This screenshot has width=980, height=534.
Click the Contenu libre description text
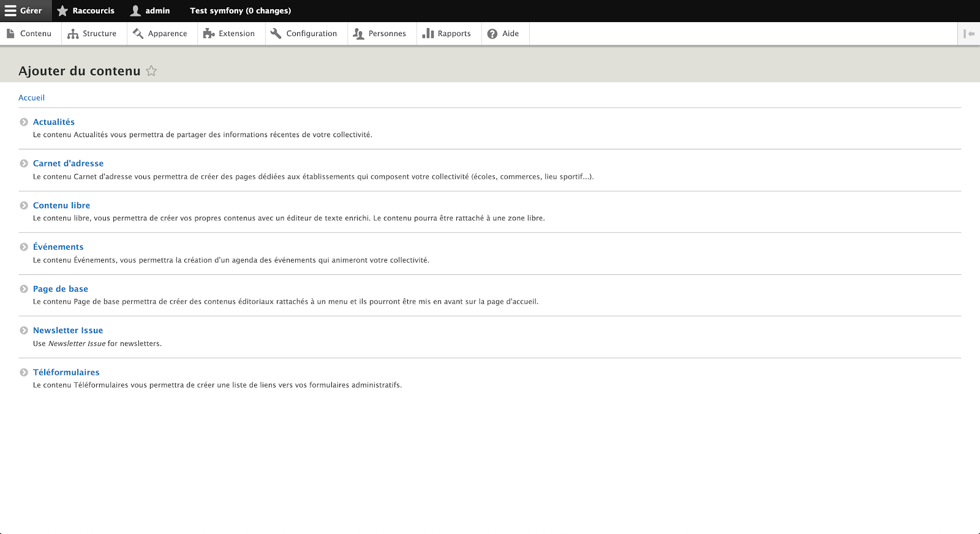click(x=289, y=218)
